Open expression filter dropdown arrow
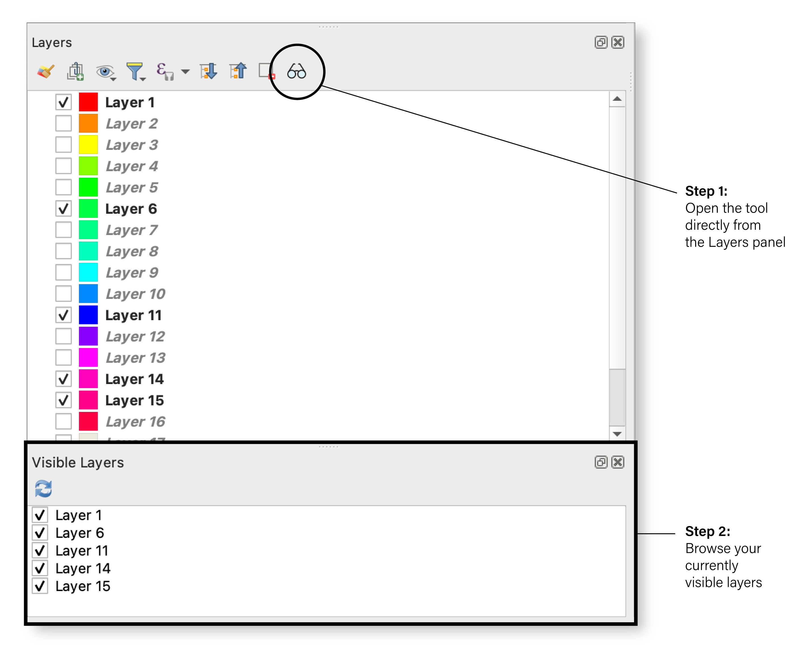 185,71
